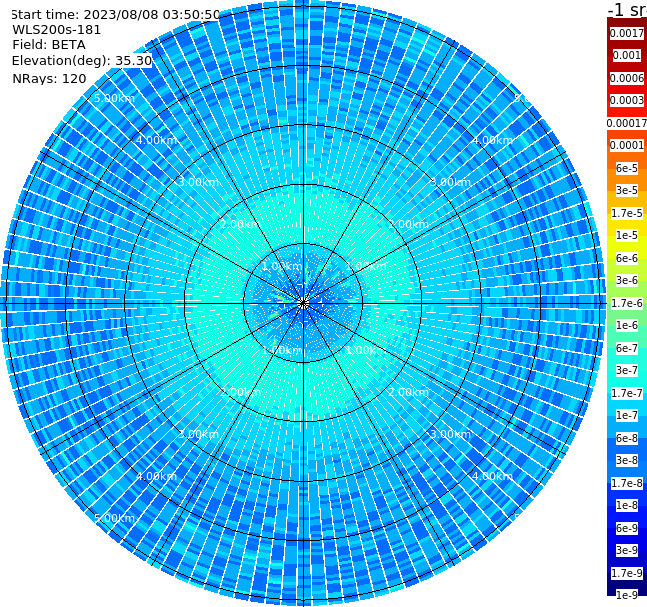Select the WLS200s-181 instrument label
The image size is (647, 607).
[57, 30]
